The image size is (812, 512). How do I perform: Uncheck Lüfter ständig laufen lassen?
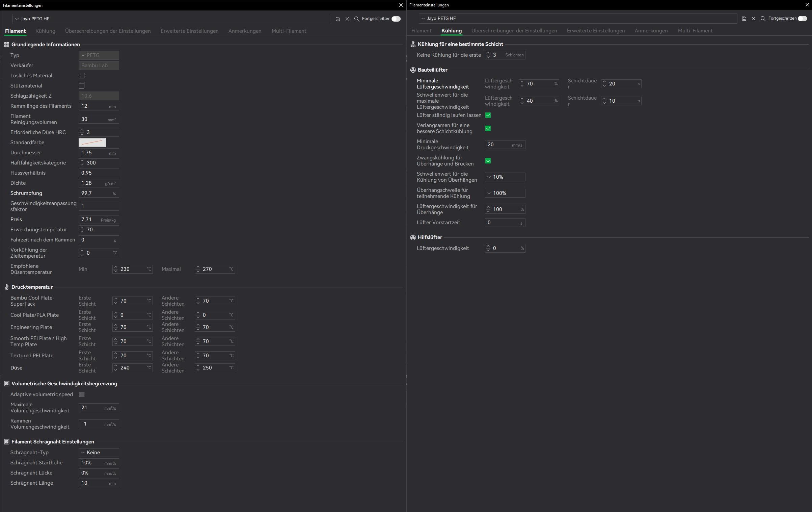[488, 115]
